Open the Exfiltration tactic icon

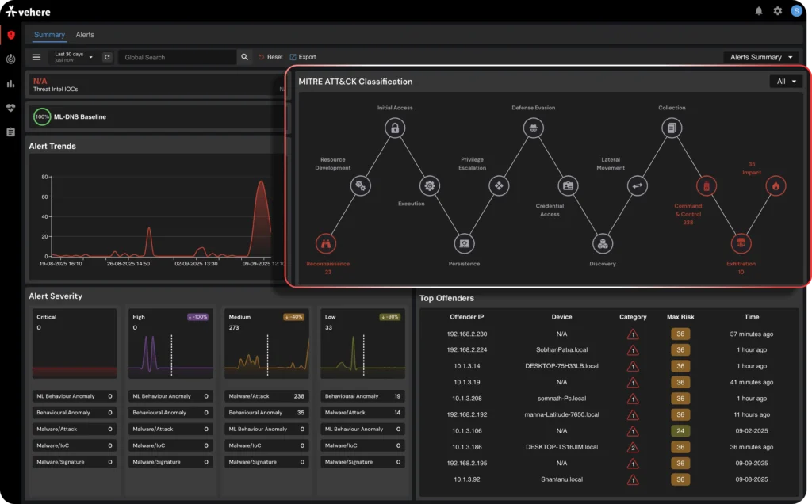click(741, 243)
